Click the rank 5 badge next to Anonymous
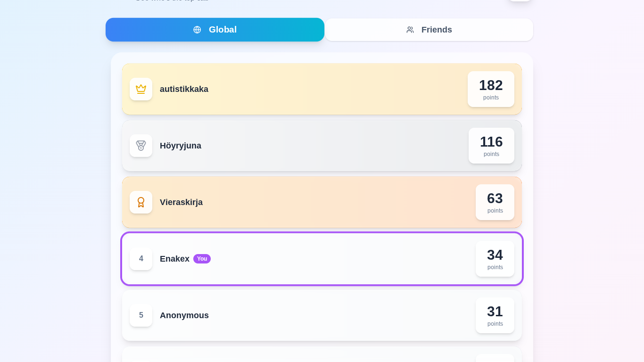The width and height of the screenshot is (644, 362). 141,315
